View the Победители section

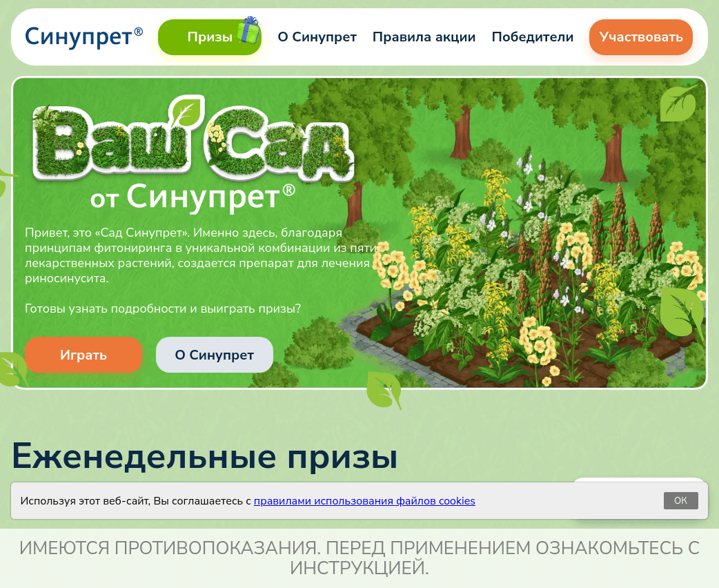point(533,37)
